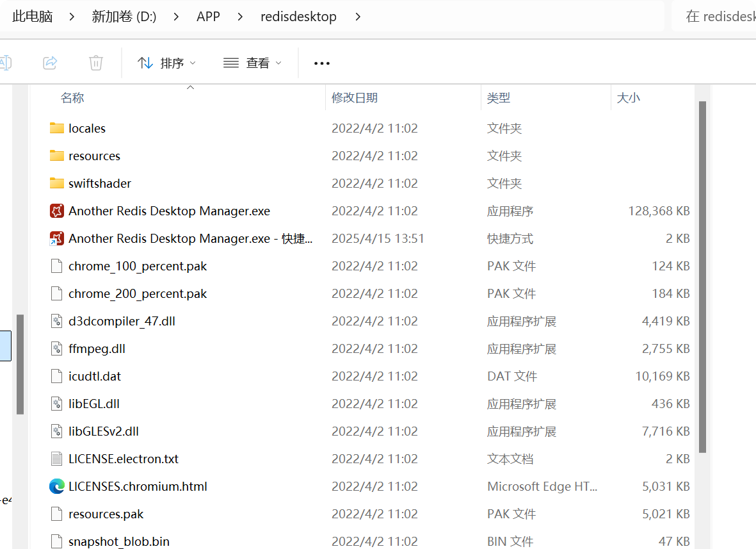
Task: Click the 10,169 KB size value
Action: click(x=663, y=376)
